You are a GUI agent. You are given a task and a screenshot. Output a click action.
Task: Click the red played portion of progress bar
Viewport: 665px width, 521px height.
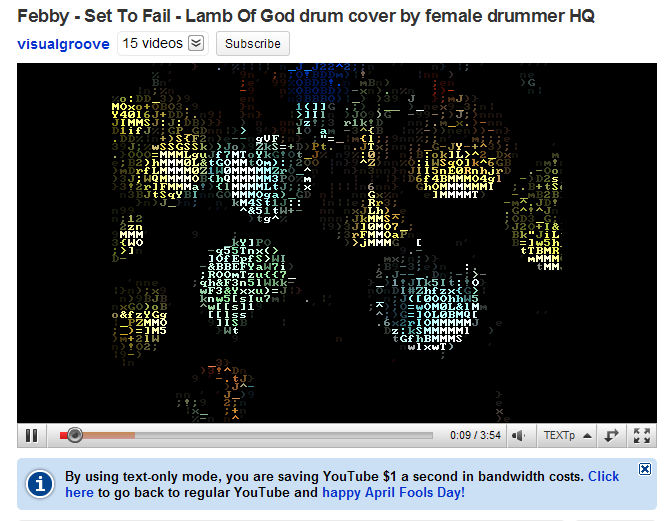click(64, 435)
